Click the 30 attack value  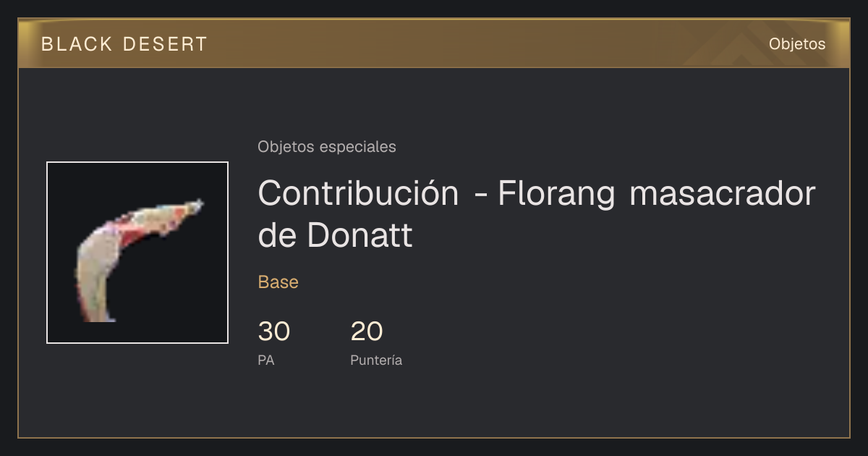(274, 332)
